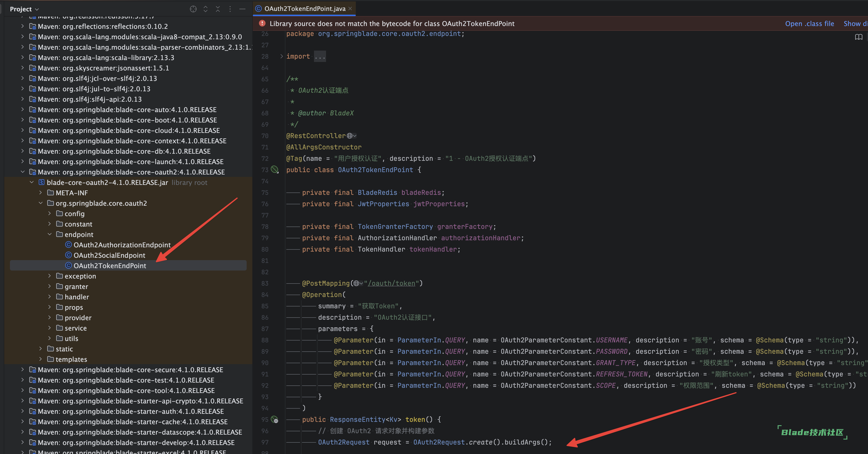Select Maven org.skyscreamer:jsonassert:1.5.1
868x454 pixels.
(103, 68)
